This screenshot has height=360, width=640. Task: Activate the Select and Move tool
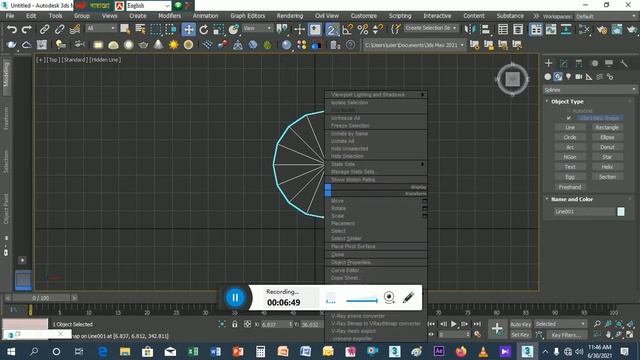click(188, 29)
